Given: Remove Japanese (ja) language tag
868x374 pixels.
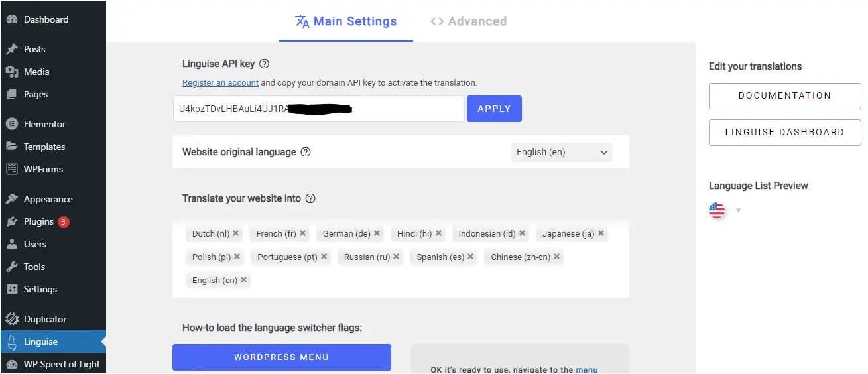Looking at the screenshot, I should coord(601,233).
